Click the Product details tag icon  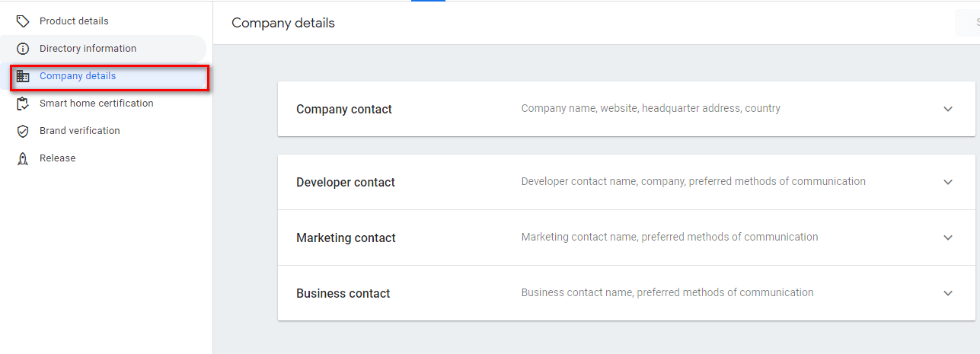pos(23,21)
